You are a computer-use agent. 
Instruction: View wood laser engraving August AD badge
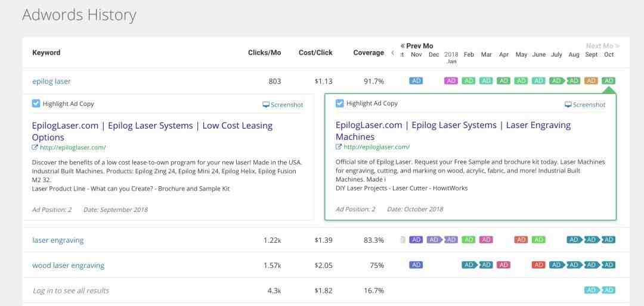pyautogui.click(x=575, y=265)
